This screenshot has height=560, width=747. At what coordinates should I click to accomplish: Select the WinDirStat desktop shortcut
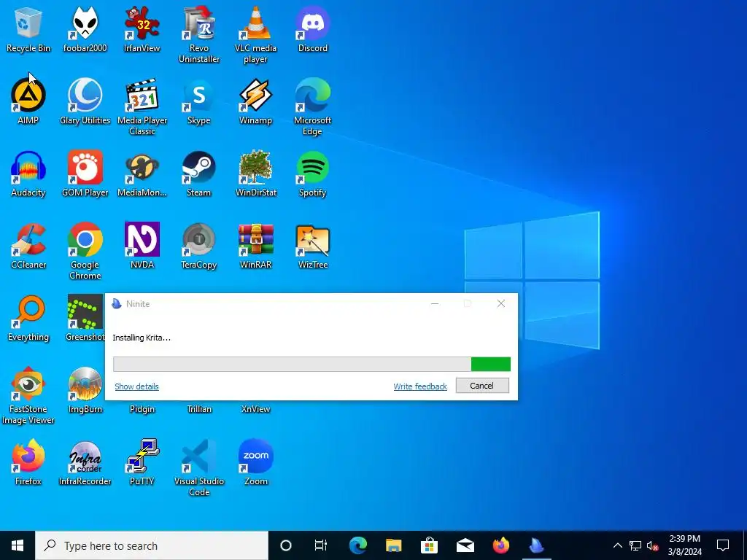pyautogui.click(x=256, y=174)
